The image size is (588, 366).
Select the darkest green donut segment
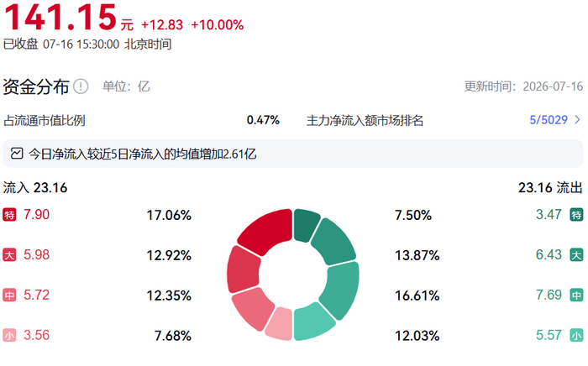(305, 224)
